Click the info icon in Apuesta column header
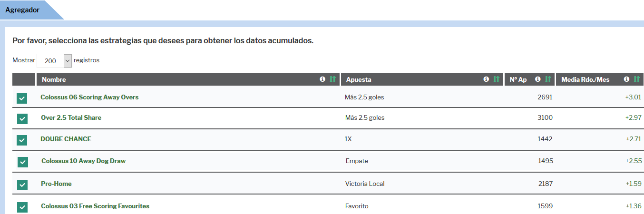Viewport: 644px width, 214px height. pyautogui.click(x=486, y=79)
